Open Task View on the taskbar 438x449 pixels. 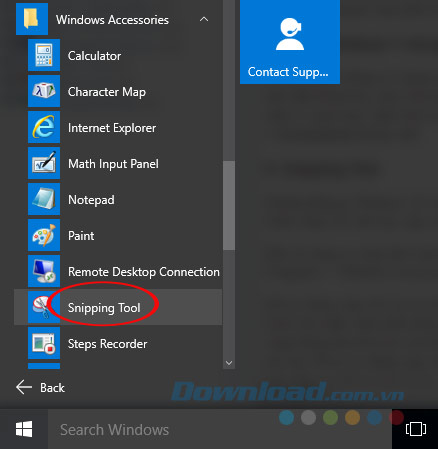416,429
